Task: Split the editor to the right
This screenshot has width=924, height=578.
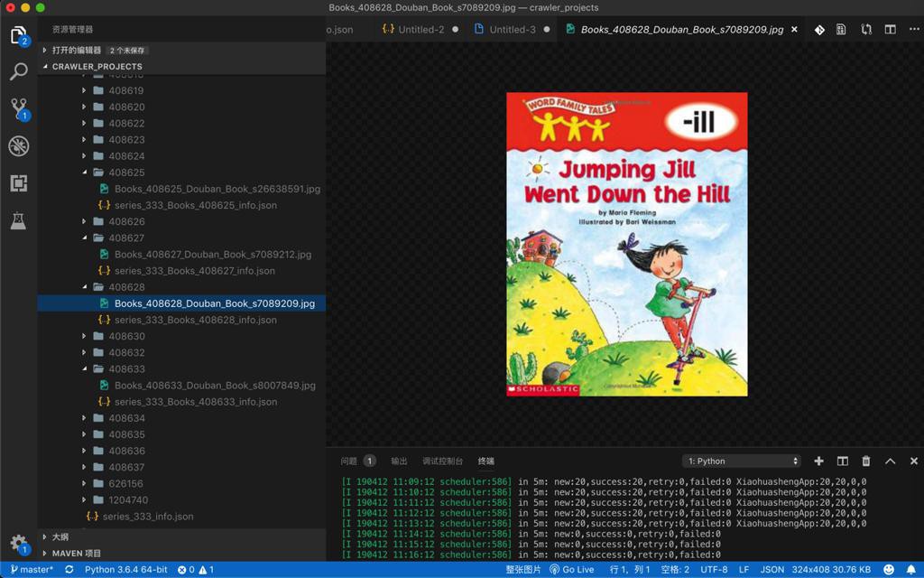Action: [x=890, y=30]
